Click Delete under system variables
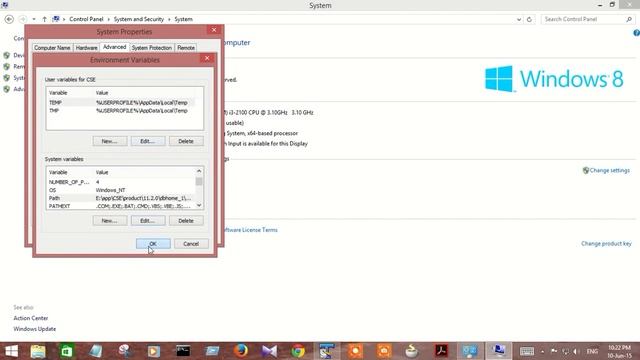 [x=186, y=221]
